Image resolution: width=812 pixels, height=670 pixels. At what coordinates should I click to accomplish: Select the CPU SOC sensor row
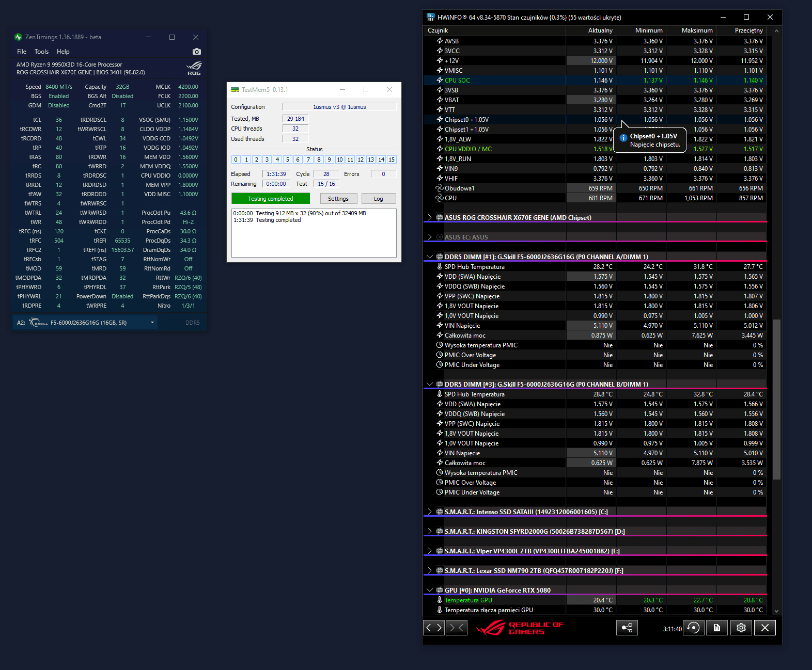(595, 80)
